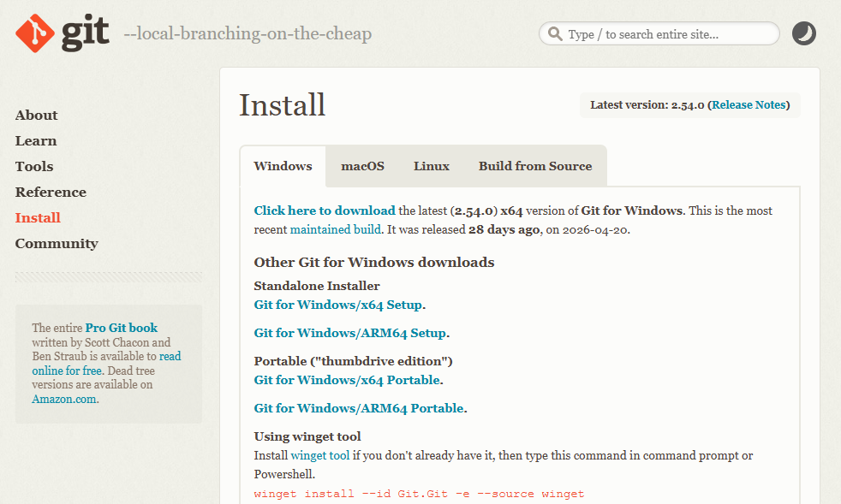Open the Release Notes link
This screenshot has width=841, height=504.
pos(749,105)
